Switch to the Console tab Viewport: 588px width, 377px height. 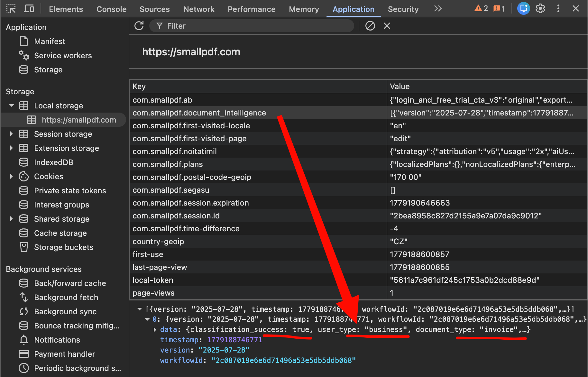[x=112, y=9]
